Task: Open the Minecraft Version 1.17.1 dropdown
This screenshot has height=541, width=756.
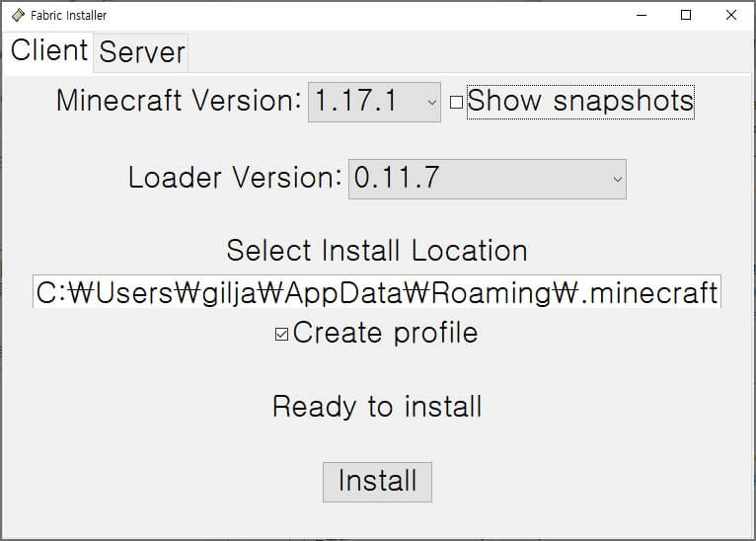Action: coord(374,102)
